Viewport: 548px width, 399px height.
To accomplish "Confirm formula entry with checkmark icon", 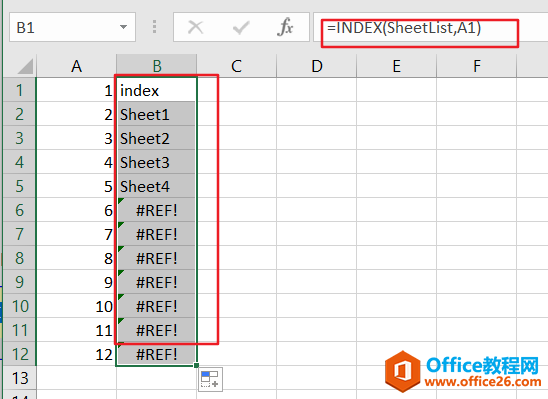I will coord(241,28).
